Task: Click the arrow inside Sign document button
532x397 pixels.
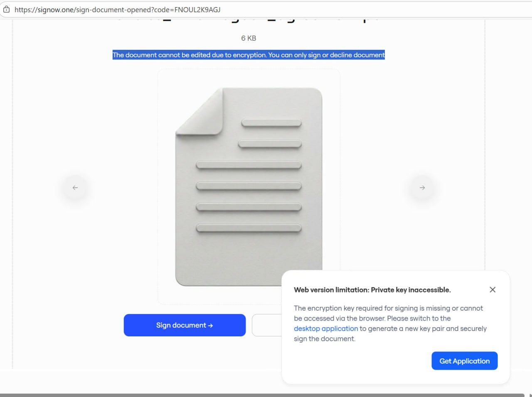Action: [x=210, y=326]
